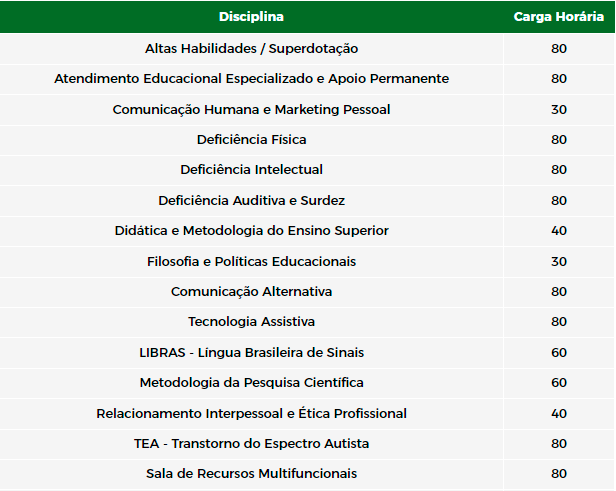
Task: Click the Disciplina column header
Action: point(251,16)
